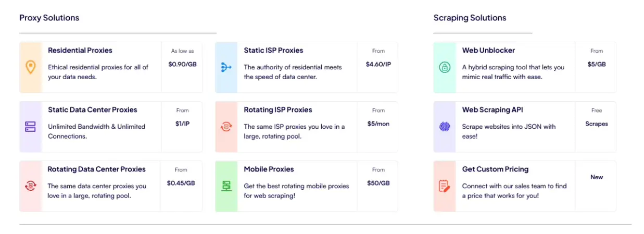Click the Mobile Proxies green icon
The height and width of the screenshot is (234, 644).
coord(226,186)
